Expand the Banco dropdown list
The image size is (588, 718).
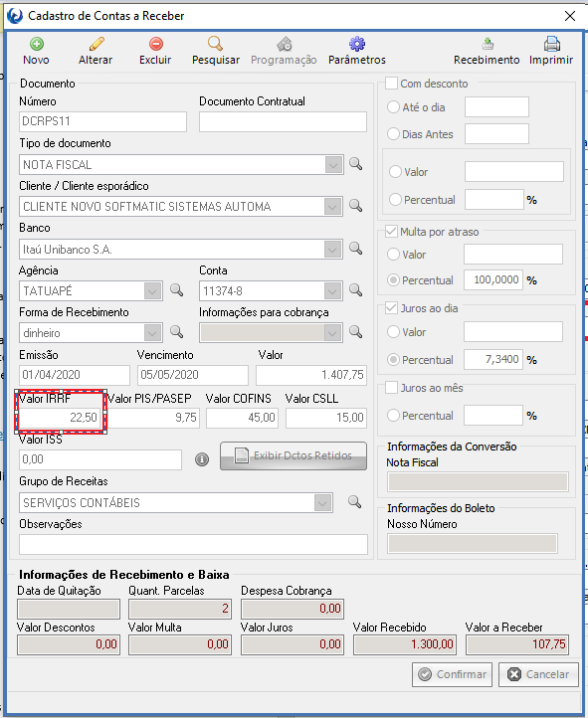pos(333,250)
